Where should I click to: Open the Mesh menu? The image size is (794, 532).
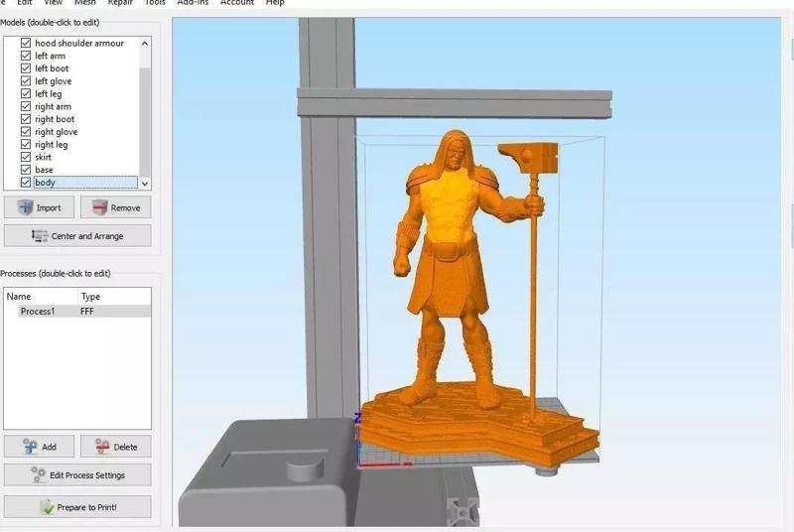pyautogui.click(x=85, y=3)
